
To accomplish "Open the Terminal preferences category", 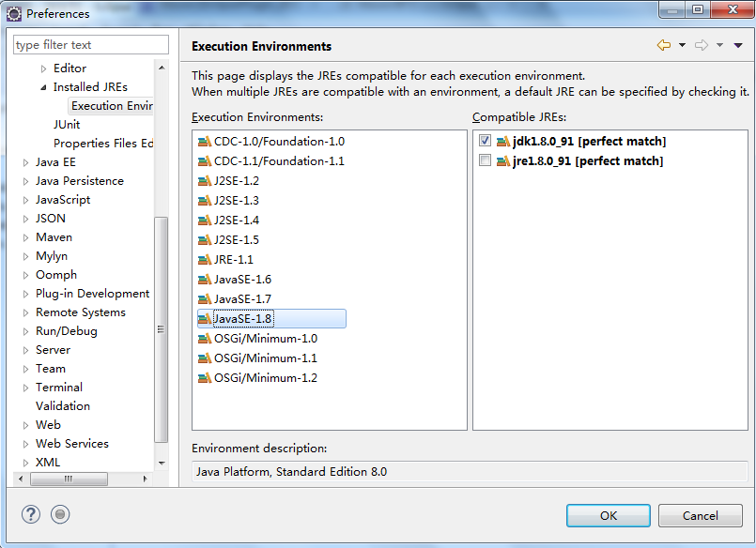I will [x=59, y=388].
